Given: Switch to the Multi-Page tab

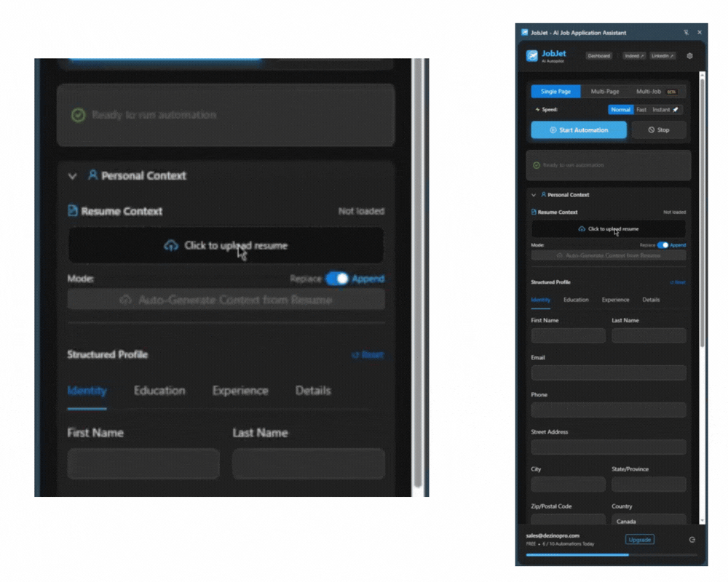Looking at the screenshot, I should [605, 92].
